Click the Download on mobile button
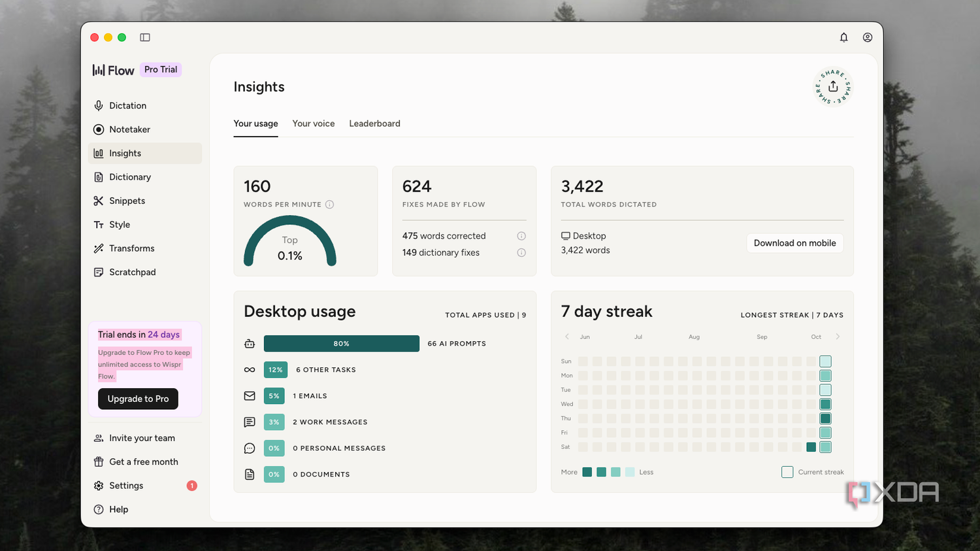980x551 pixels. click(794, 243)
